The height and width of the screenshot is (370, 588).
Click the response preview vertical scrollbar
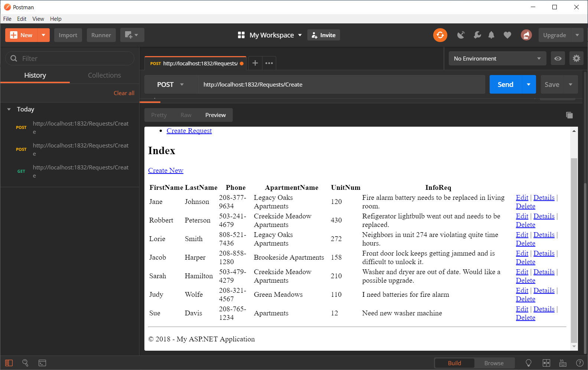tap(574, 249)
